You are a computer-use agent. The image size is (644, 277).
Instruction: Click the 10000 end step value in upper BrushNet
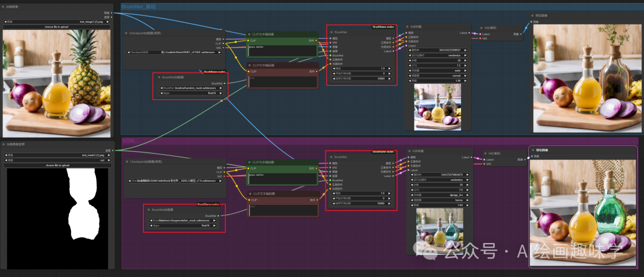pos(380,79)
